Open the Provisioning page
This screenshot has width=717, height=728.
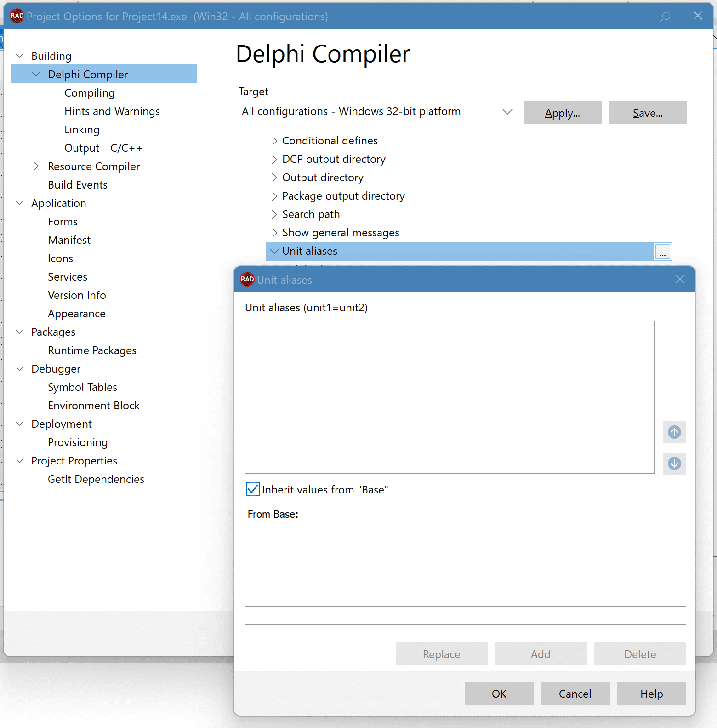click(x=78, y=442)
